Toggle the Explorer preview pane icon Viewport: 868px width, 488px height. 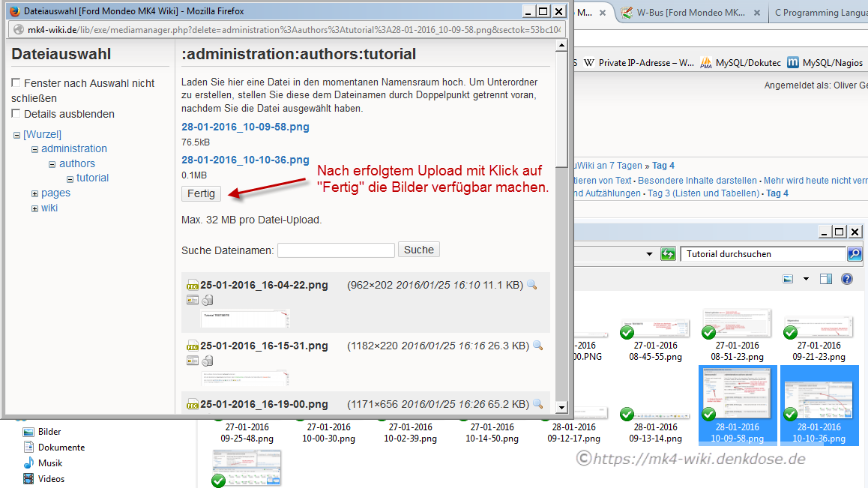click(826, 279)
